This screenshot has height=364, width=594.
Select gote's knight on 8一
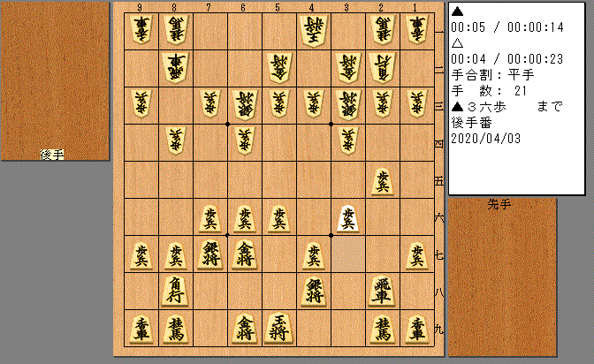(x=176, y=30)
